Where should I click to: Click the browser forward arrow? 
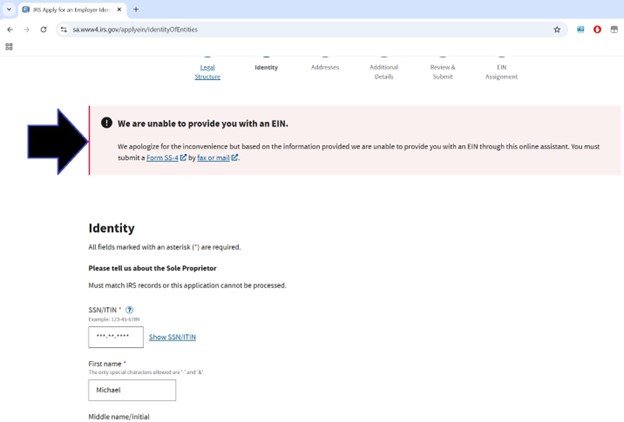[26, 29]
